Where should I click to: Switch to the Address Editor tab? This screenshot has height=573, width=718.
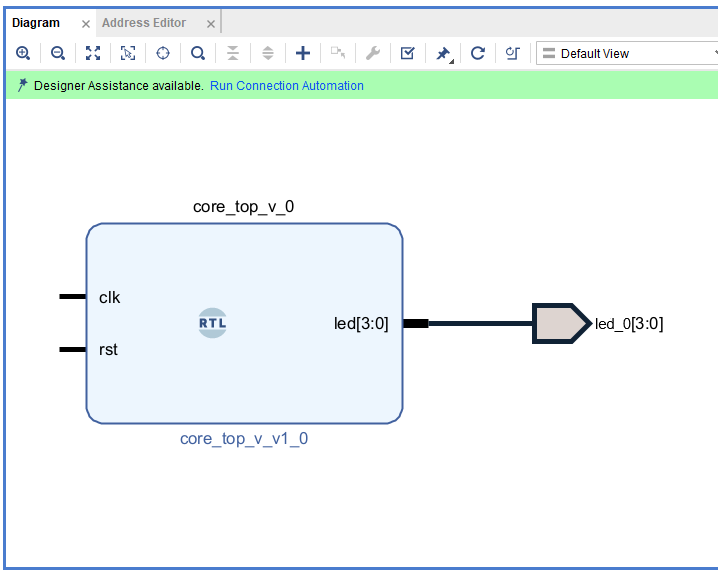[144, 23]
